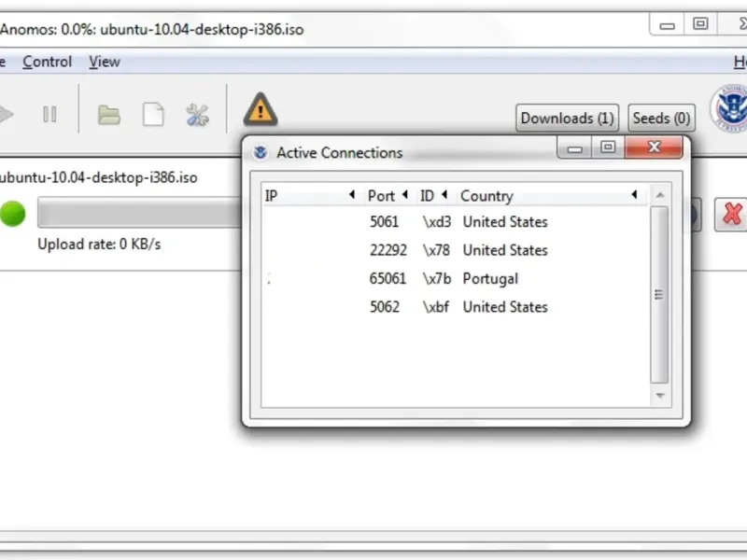The width and height of the screenshot is (747, 560).
Task: Minimize the main Anomos window
Action: [x=667, y=25]
